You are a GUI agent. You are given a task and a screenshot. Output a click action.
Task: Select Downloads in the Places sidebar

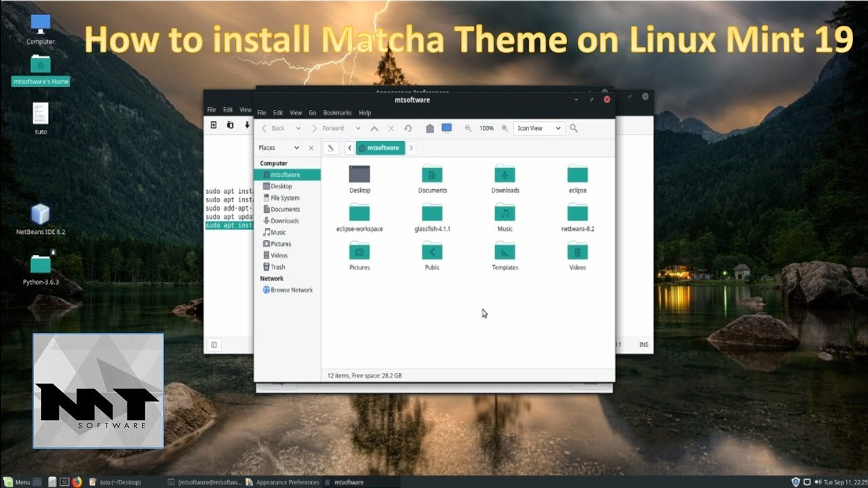tap(288, 221)
